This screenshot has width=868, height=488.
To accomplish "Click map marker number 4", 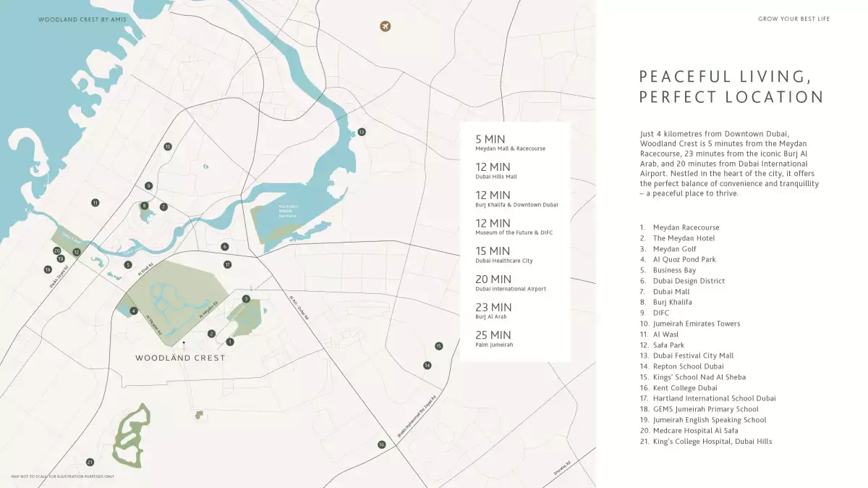I will [x=133, y=311].
